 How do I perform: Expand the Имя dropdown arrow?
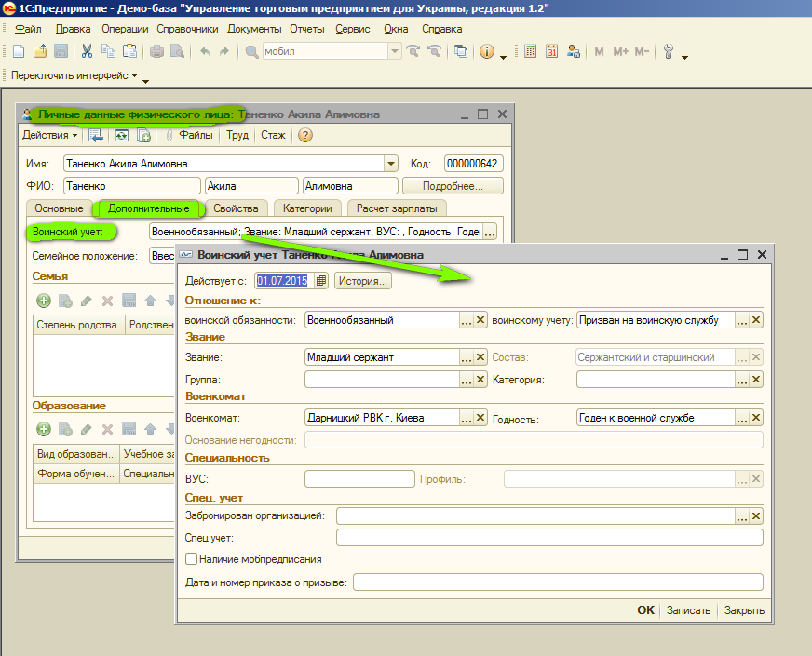pos(391,164)
